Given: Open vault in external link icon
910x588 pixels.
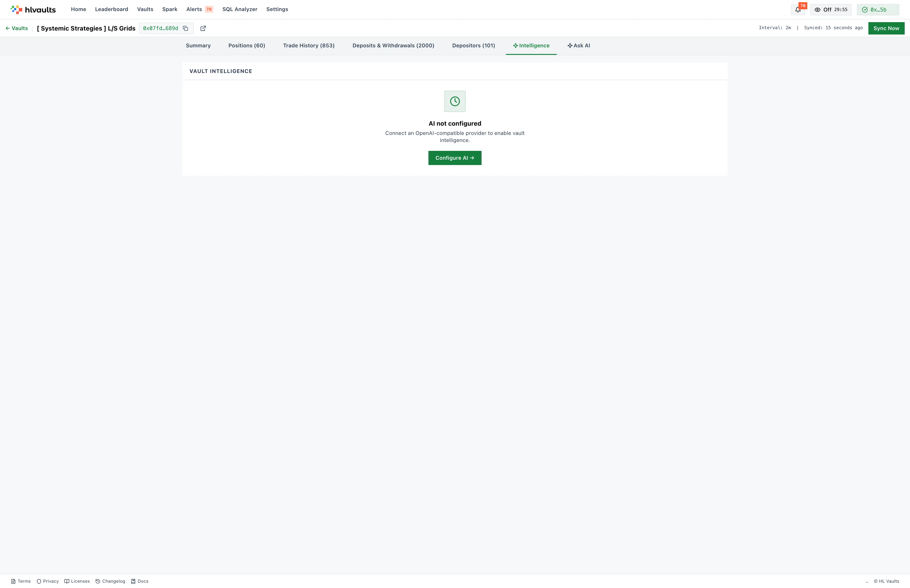Looking at the screenshot, I should click(x=203, y=28).
